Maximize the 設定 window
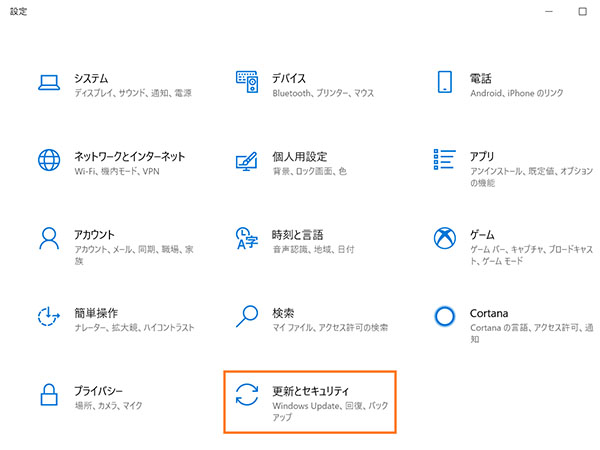 click(x=582, y=11)
